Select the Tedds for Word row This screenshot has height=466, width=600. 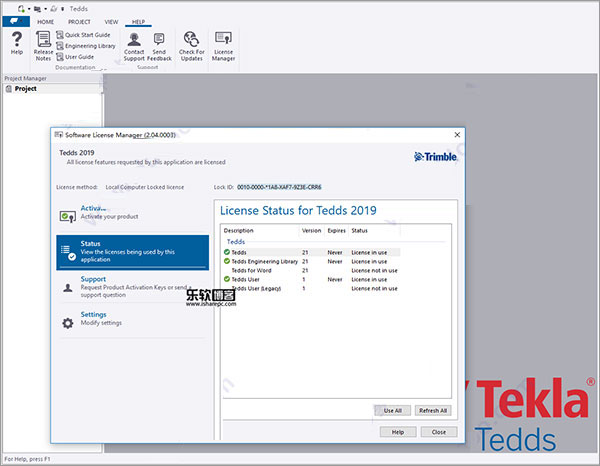click(311, 270)
